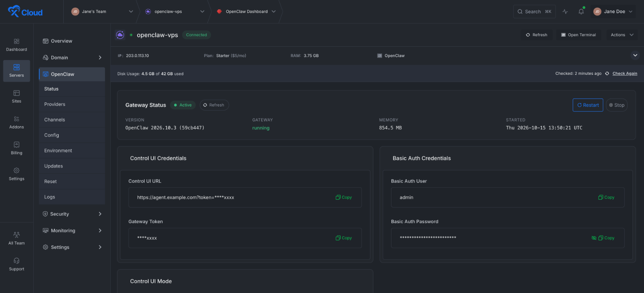This screenshot has height=293, width=644.
Task: Click version text OpenClaw 2026.10.3
Action: pyautogui.click(x=165, y=128)
